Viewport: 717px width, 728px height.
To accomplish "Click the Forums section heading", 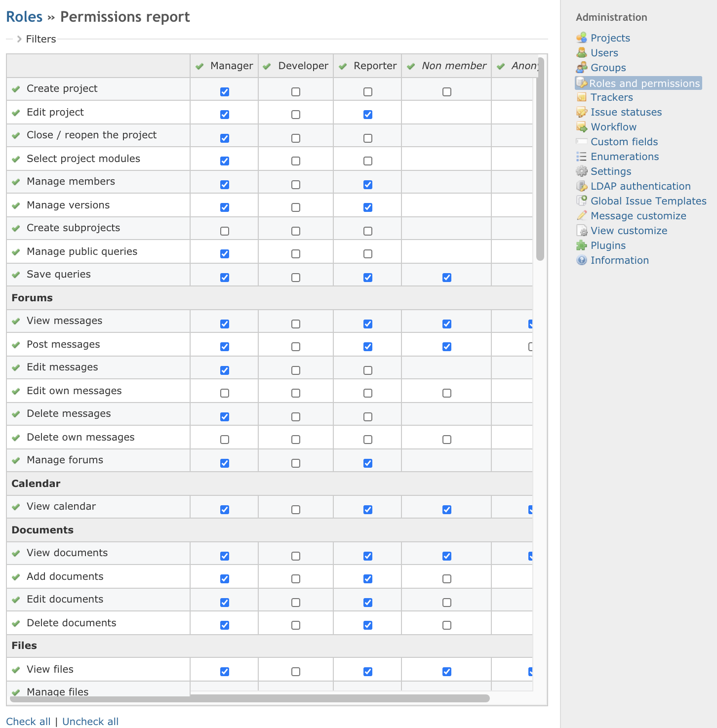I will click(32, 298).
